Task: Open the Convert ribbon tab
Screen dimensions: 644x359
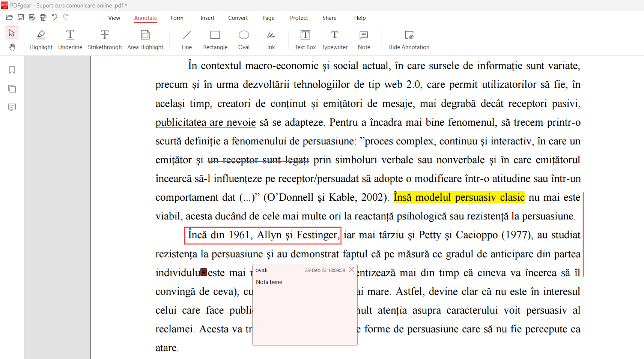Action: click(238, 18)
